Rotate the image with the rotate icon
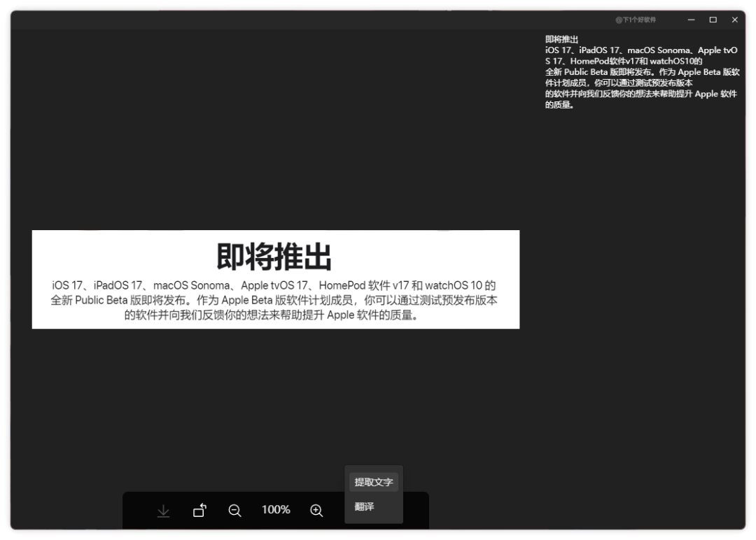This screenshot has height=540, width=756. click(199, 510)
